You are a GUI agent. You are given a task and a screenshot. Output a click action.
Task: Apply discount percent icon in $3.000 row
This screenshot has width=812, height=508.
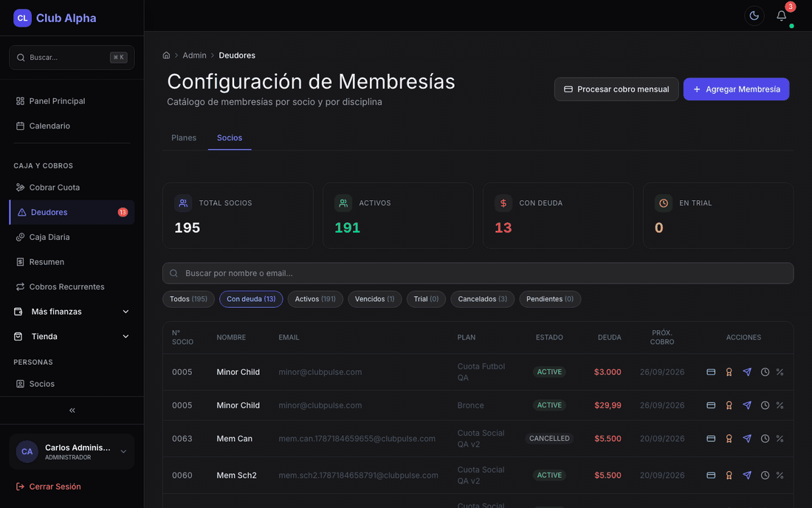pyautogui.click(x=780, y=372)
